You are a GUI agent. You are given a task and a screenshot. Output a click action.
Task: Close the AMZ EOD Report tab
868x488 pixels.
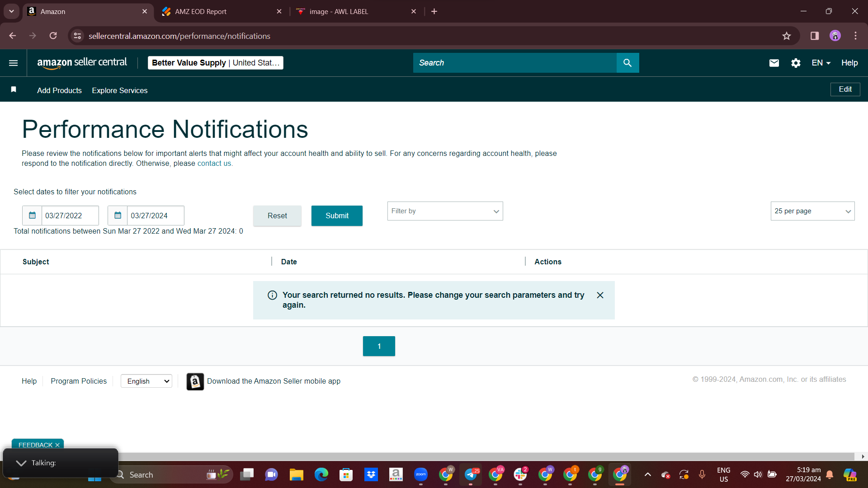click(279, 11)
